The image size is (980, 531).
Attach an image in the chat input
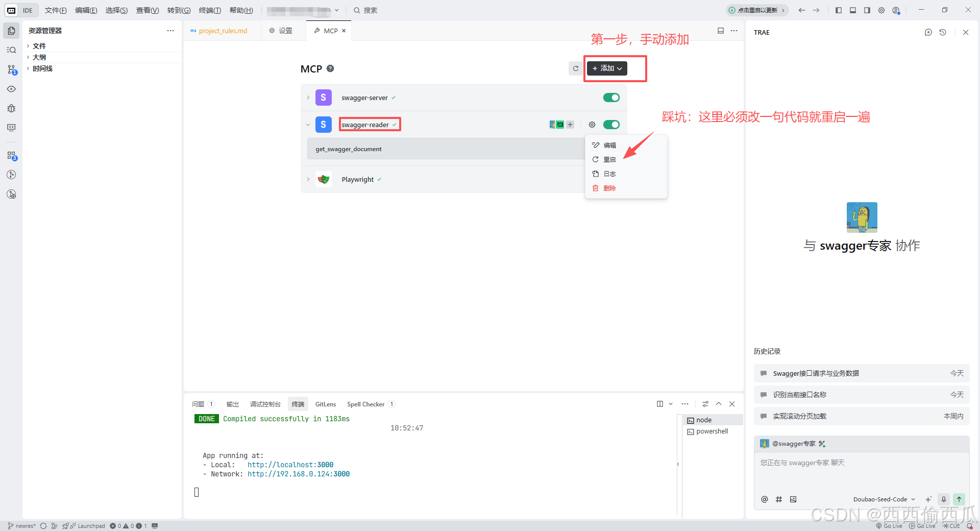(793, 499)
